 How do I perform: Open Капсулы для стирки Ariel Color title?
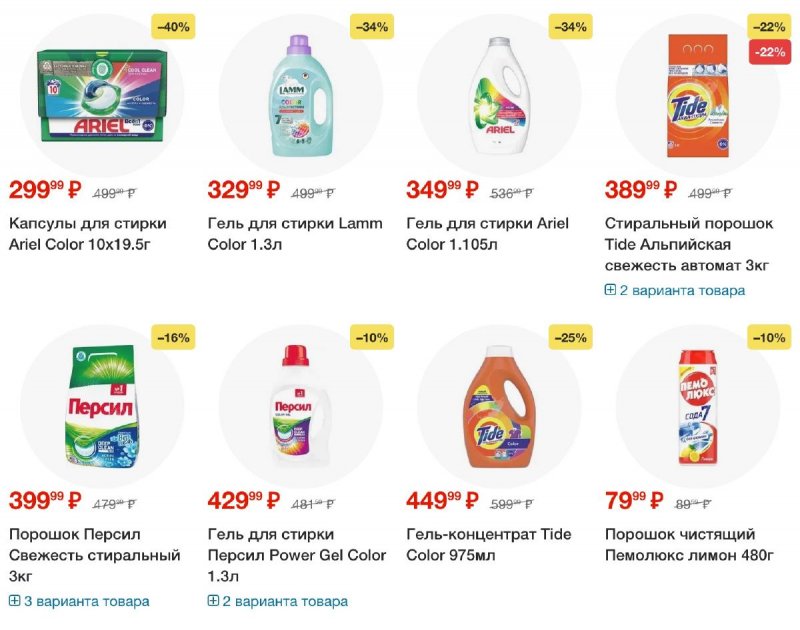[88, 234]
